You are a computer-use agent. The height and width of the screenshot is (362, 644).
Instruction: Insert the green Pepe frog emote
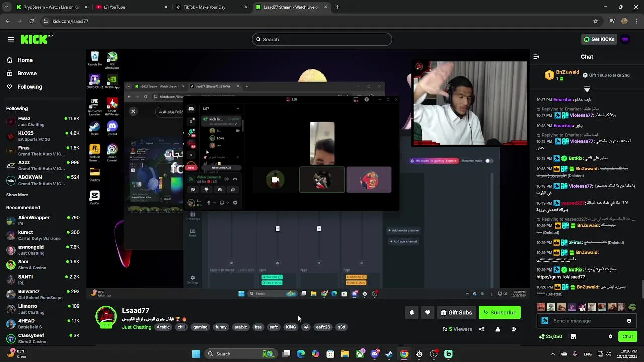(632, 307)
